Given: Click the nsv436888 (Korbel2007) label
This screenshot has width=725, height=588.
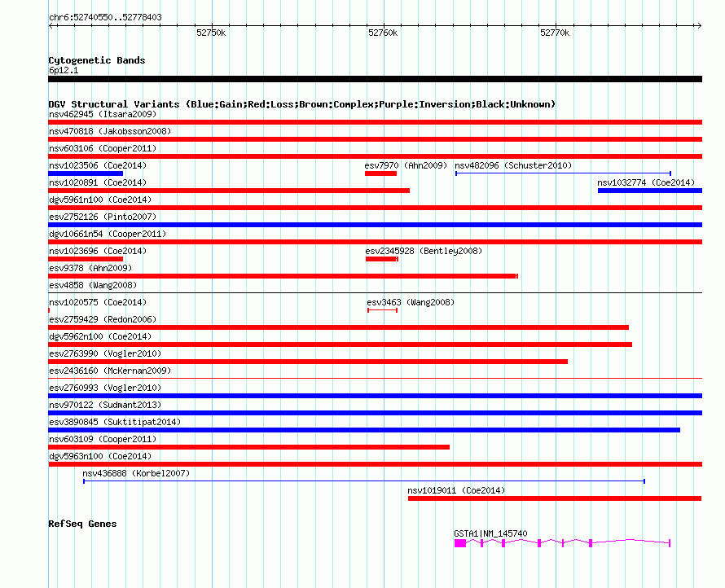Looking at the screenshot, I should pos(136,473).
